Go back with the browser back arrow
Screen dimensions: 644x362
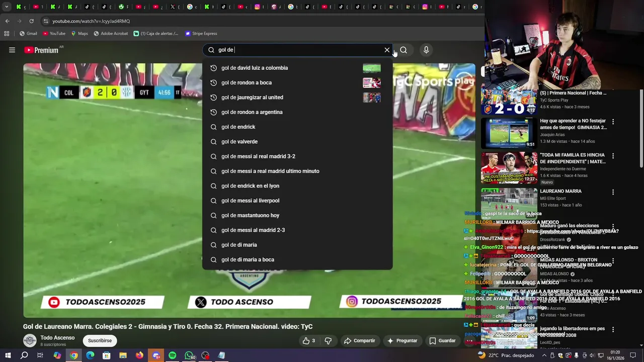pos(7,21)
